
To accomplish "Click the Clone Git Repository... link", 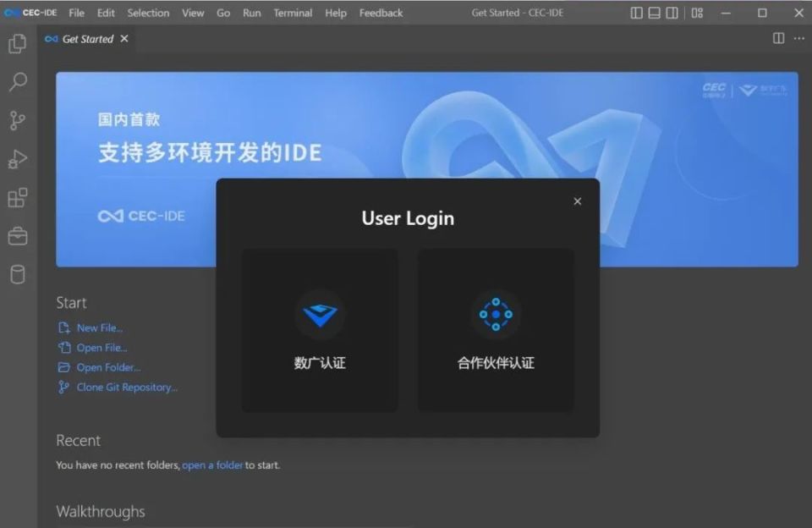I will (x=127, y=387).
